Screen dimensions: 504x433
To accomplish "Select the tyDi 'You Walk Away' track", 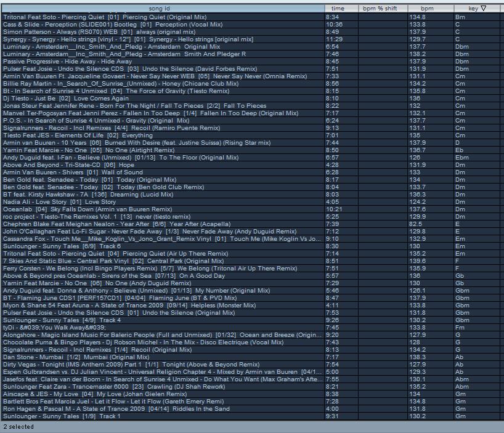I will 251,327.
